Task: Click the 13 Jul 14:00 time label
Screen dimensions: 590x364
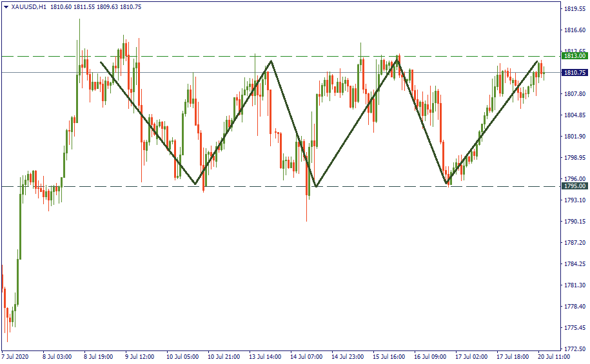Action: point(266,356)
